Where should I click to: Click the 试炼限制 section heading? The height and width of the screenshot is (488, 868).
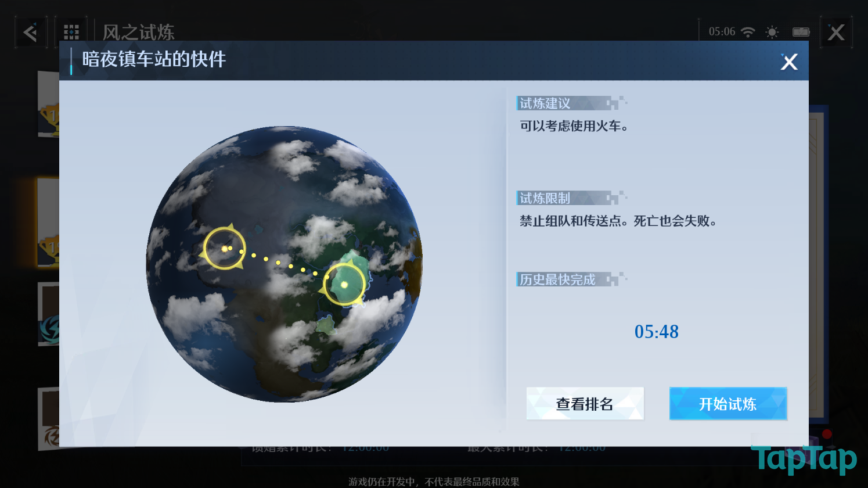click(545, 198)
